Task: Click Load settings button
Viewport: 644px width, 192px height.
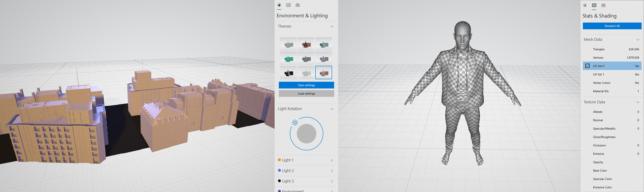Action: (x=306, y=94)
